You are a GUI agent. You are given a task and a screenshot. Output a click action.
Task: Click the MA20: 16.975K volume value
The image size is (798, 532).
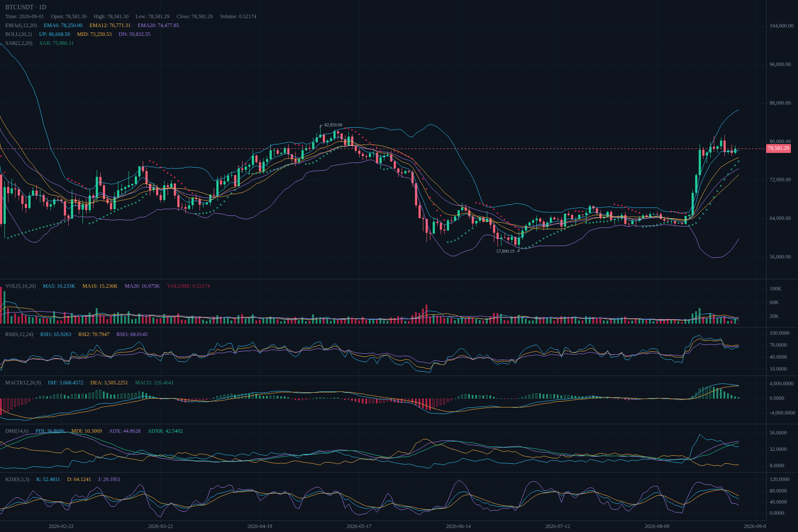click(142, 286)
